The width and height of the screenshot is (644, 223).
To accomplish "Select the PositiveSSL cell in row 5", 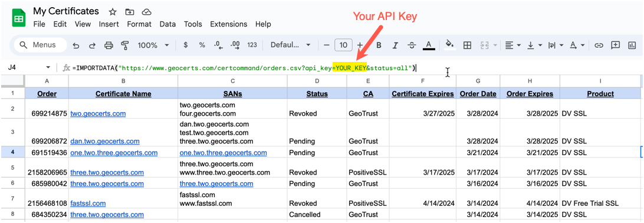I will (x=367, y=168).
